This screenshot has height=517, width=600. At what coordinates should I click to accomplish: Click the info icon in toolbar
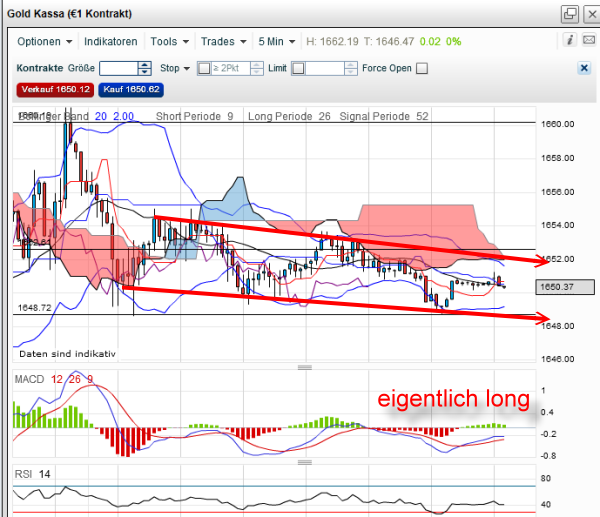click(570, 40)
